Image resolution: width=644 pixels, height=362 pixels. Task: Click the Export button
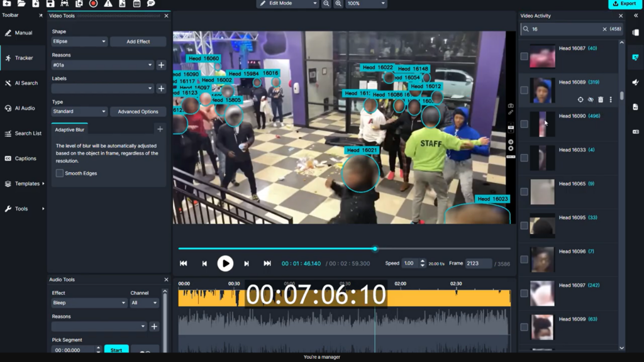[x=625, y=4]
